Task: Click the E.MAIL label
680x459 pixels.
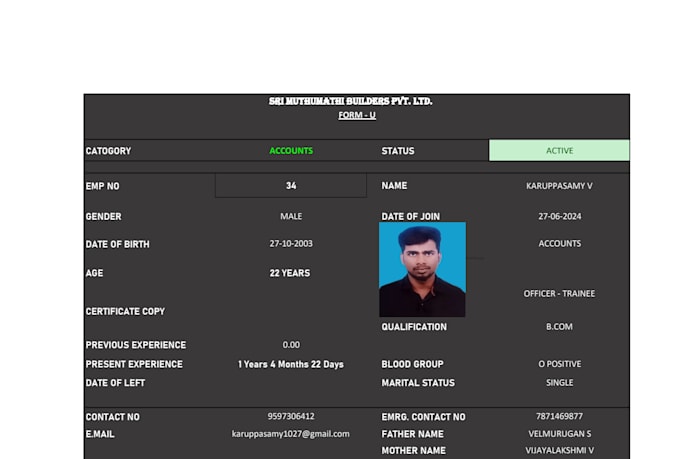Action: tap(100, 434)
